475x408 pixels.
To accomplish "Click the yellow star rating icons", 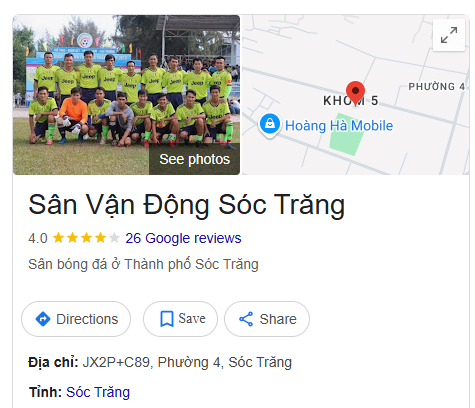I will click(86, 238).
